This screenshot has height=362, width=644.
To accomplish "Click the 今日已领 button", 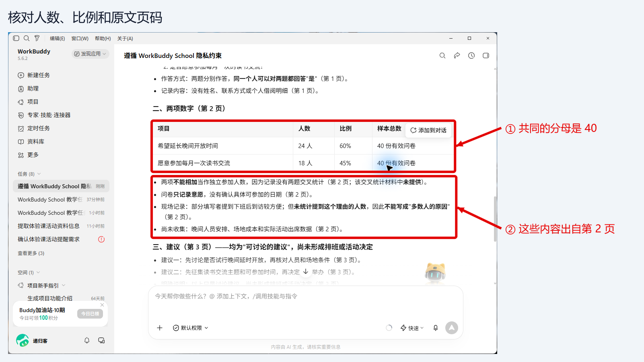I will pyautogui.click(x=90, y=314).
